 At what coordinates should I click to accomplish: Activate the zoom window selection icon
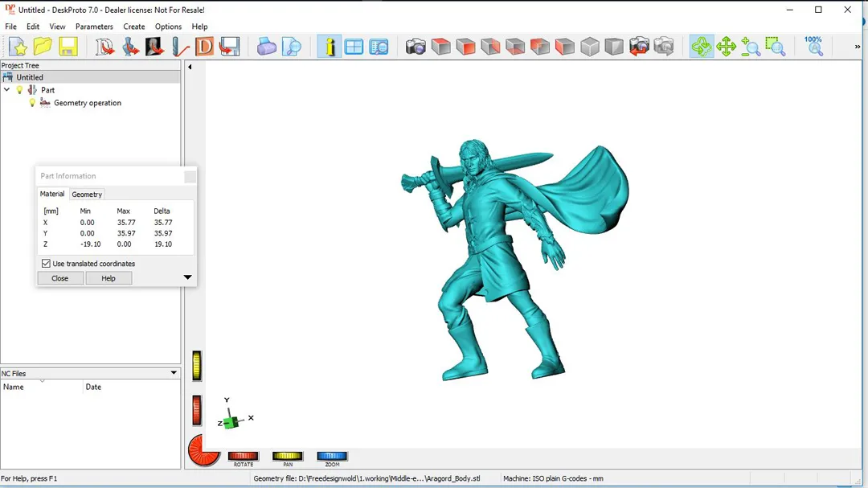pyautogui.click(x=776, y=47)
